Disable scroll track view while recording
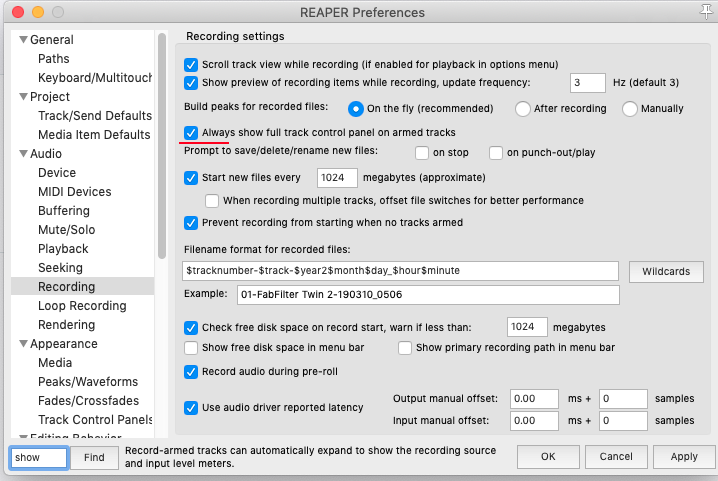This screenshot has width=718, height=481. (192, 63)
